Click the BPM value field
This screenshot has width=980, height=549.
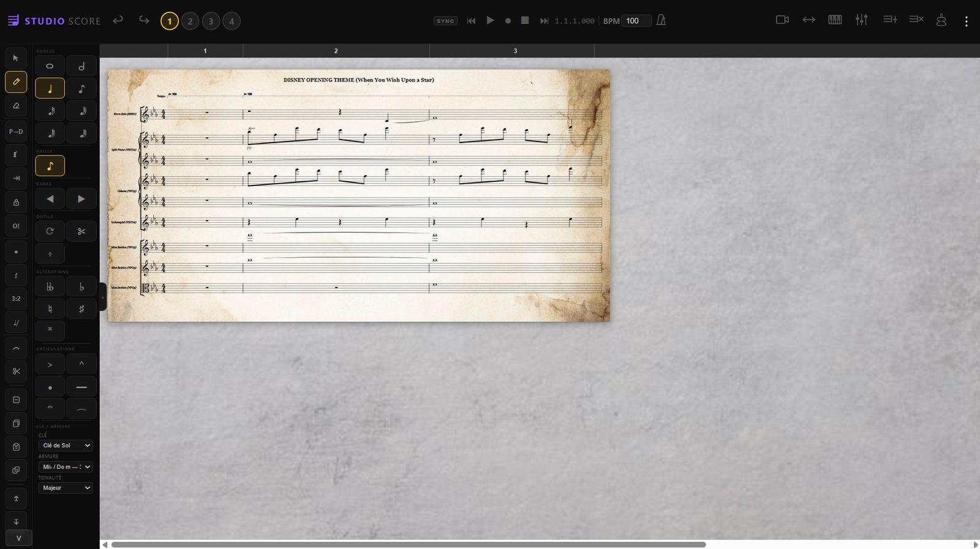point(636,21)
